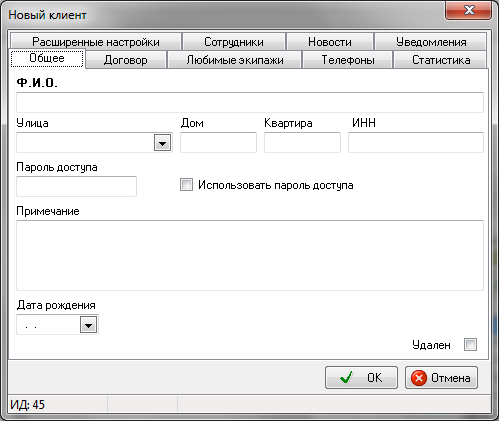Image resolution: width=499 pixels, height=421 pixels.
Task: Click into the Дом input field
Action: (x=218, y=143)
